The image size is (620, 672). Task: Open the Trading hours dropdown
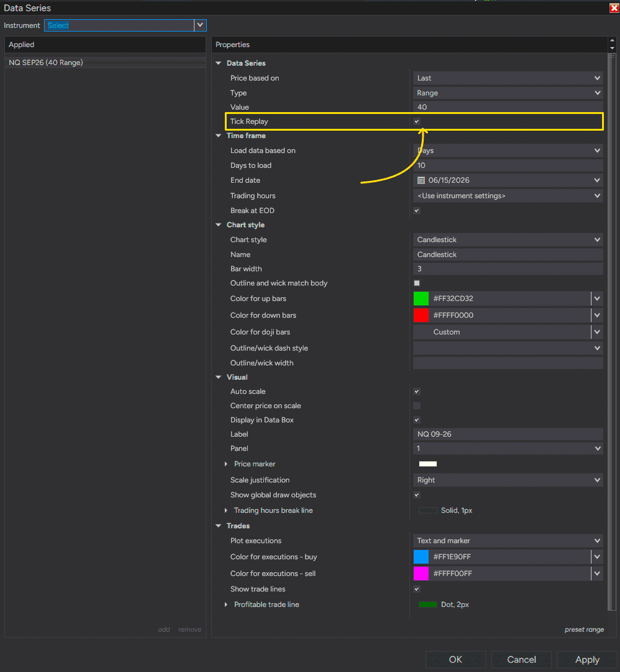pyautogui.click(x=508, y=196)
